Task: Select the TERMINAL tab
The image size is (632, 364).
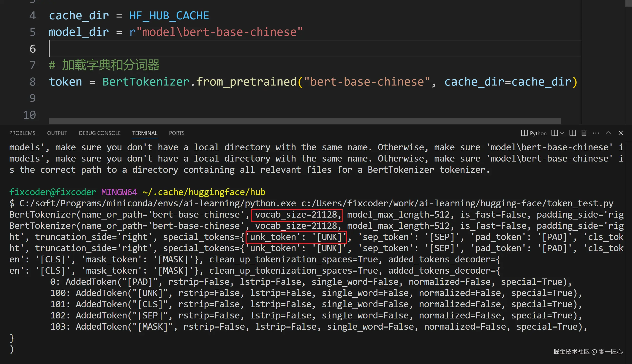Action: 145,133
